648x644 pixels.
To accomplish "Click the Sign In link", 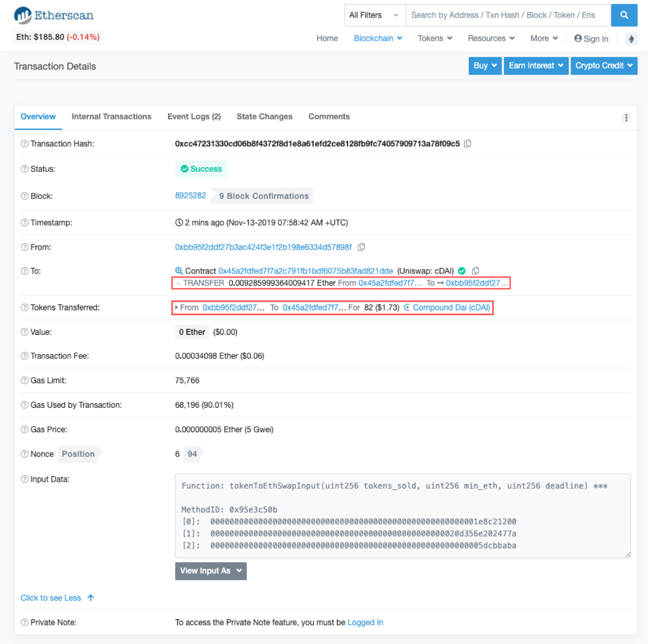I will [x=591, y=39].
